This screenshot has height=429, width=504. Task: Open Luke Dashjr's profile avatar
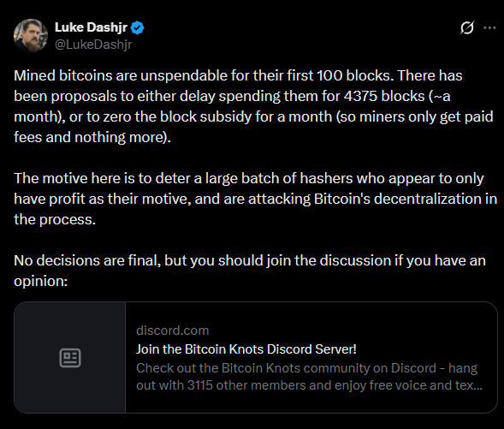tap(31, 36)
